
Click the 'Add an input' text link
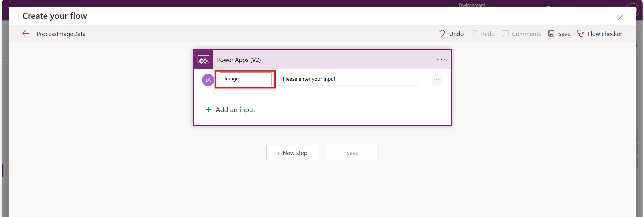[x=235, y=110]
